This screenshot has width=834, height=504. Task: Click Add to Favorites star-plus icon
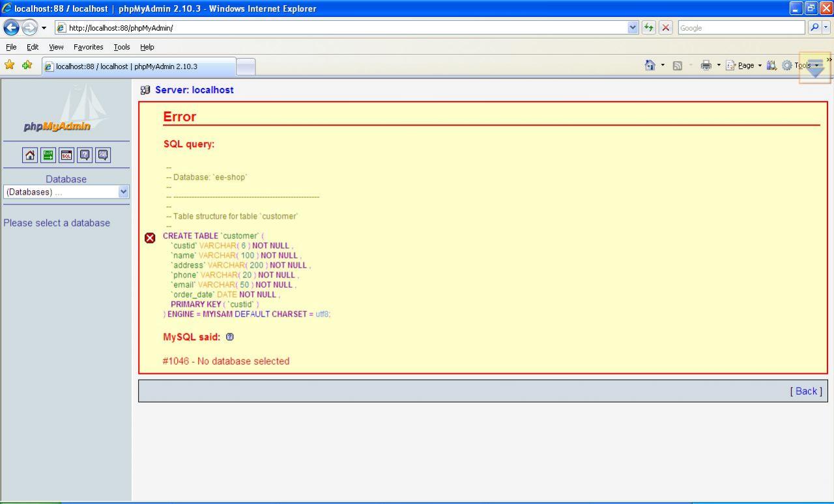(x=27, y=65)
